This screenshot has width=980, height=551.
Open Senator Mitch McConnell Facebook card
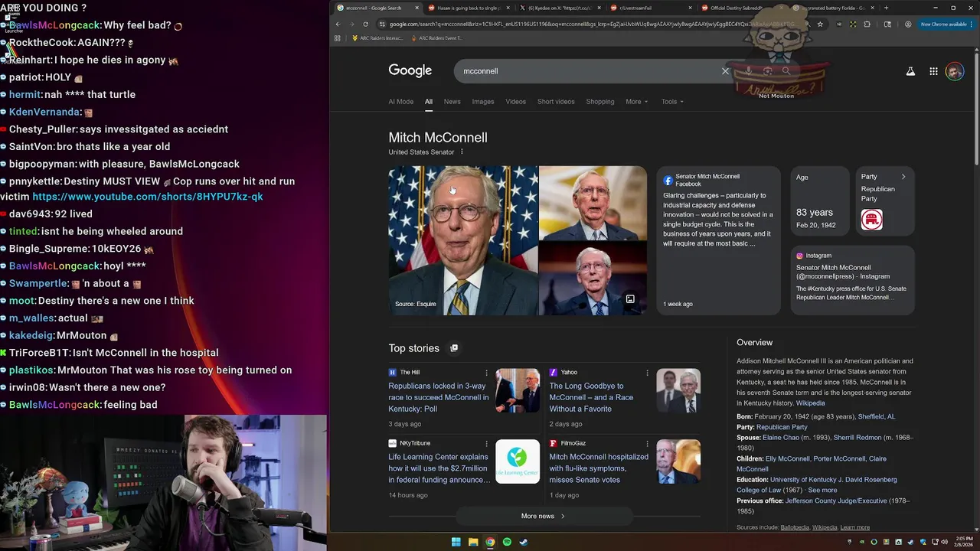coord(718,240)
